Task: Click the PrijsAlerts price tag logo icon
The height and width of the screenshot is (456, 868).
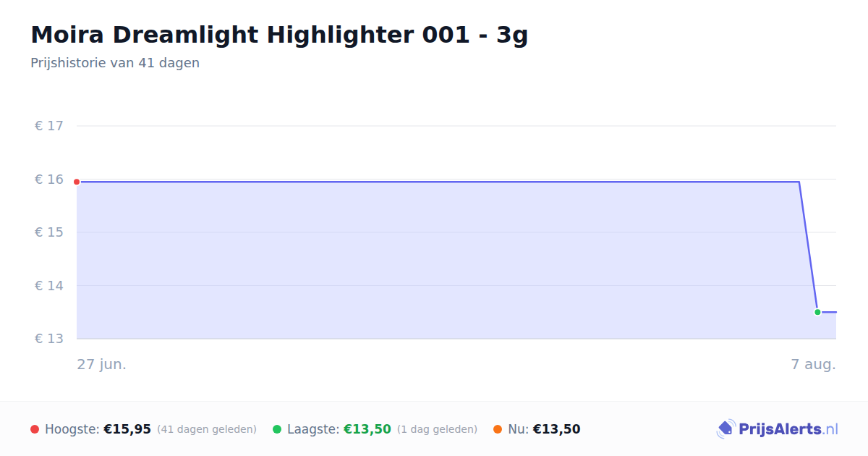Action: pyautogui.click(x=726, y=429)
